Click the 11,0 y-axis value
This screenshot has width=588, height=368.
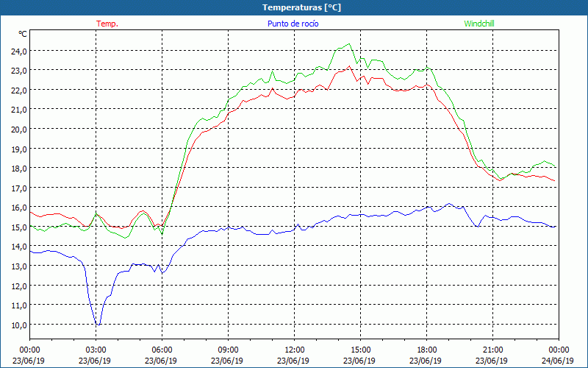pos(18,305)
